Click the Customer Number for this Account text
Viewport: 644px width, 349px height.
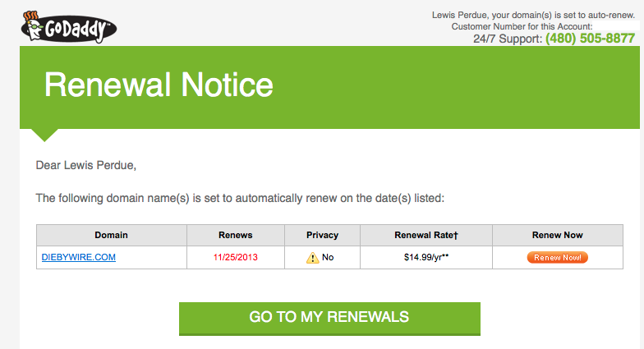pyautogui.click(x=522, y=26)
